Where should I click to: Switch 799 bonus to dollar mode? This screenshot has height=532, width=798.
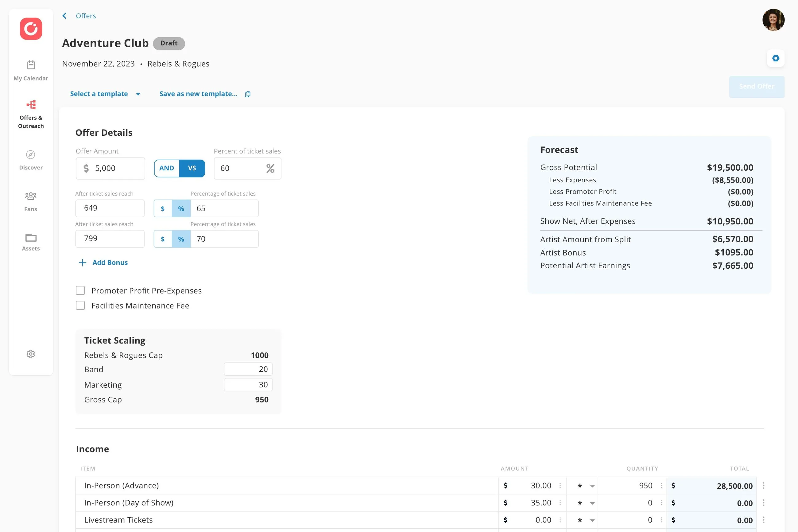point(163,239)
